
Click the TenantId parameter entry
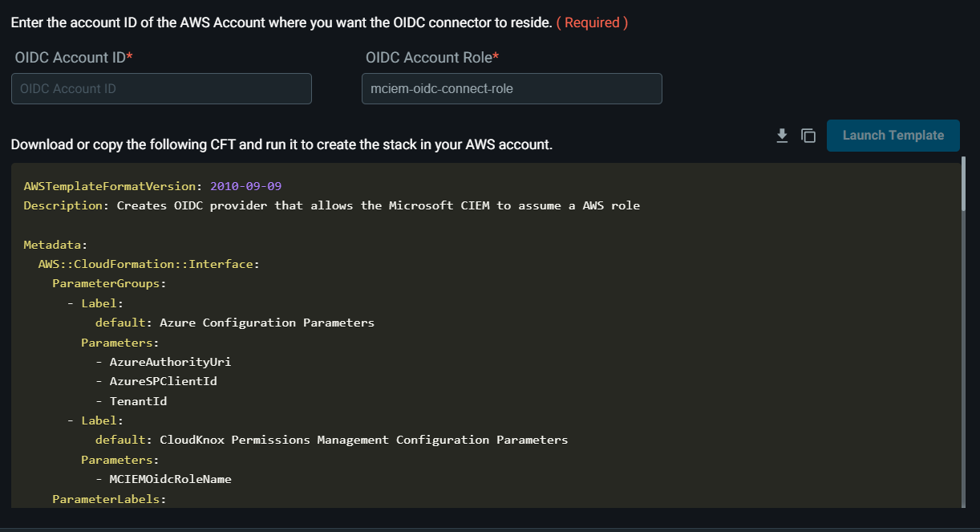point(138,400)
